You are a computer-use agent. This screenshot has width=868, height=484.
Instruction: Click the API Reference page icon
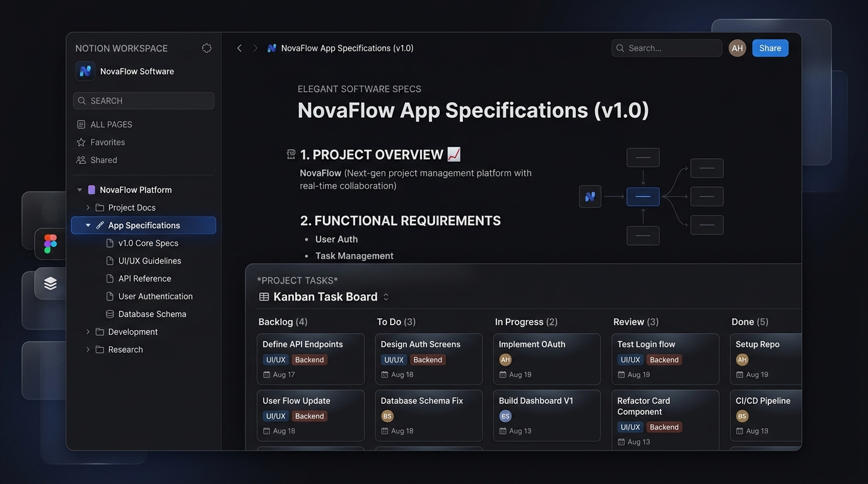110,279
